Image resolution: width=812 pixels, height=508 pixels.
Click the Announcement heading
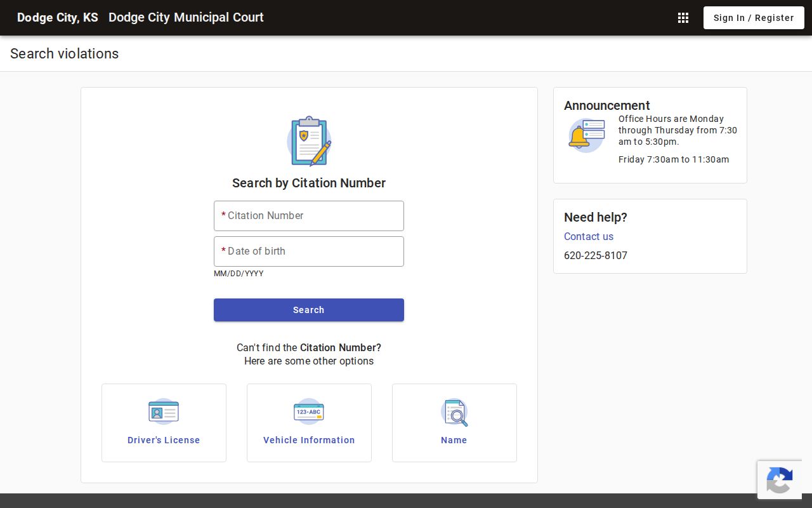tap(607, 105)
